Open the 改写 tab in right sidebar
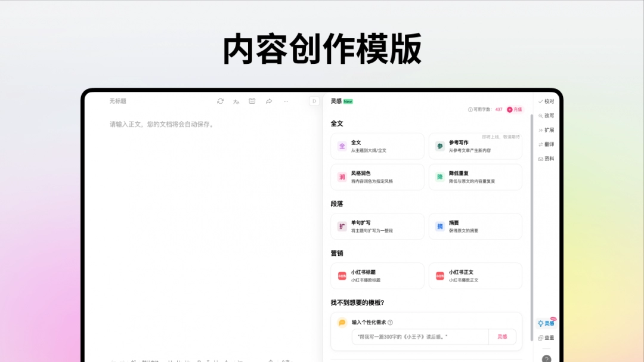The image size is (644, 362). pyautogui.click(x=546, y=116)
